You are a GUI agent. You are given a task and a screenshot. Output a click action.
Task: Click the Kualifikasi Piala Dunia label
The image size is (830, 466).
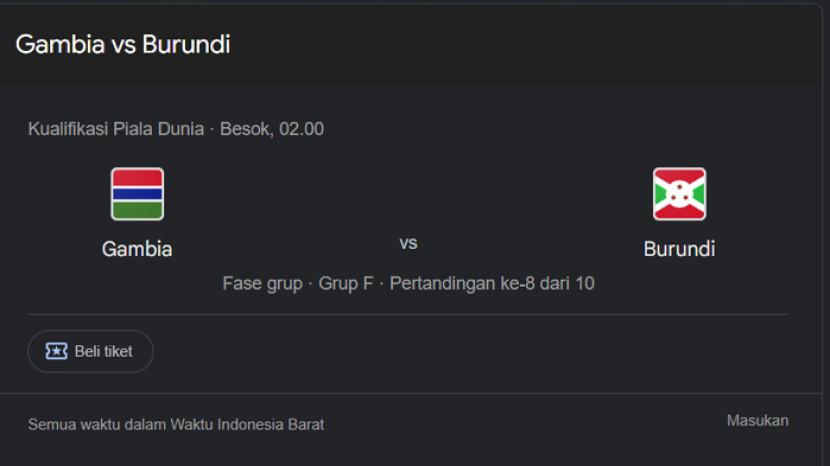115,129
